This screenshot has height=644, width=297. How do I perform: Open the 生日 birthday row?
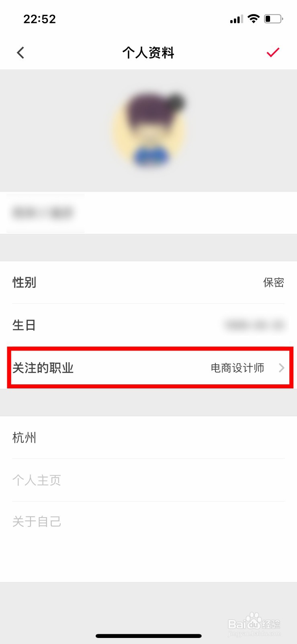coord(148,325)
